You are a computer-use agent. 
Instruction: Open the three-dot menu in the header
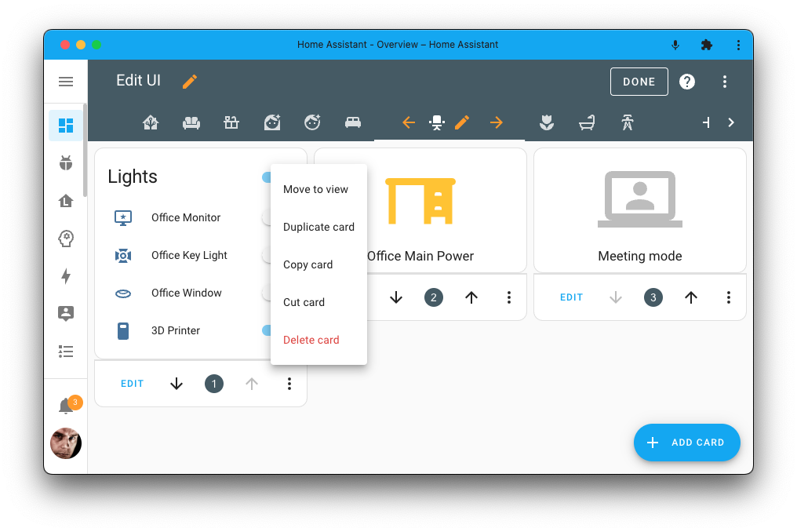725,81
